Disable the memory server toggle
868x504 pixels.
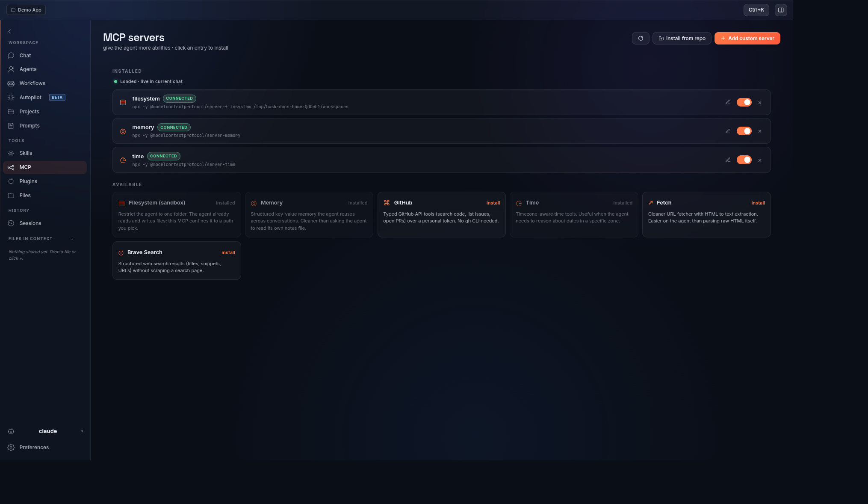(x=744, y=131)
